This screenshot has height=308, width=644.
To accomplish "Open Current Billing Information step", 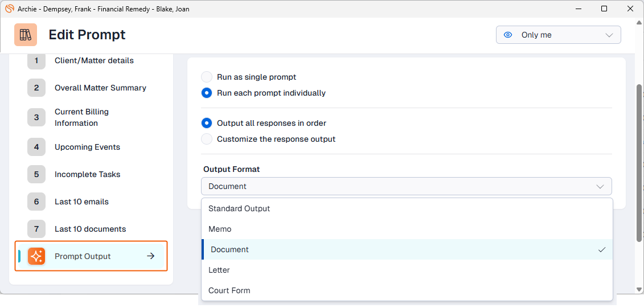I will pyautogui.click(x=81, y=117).
